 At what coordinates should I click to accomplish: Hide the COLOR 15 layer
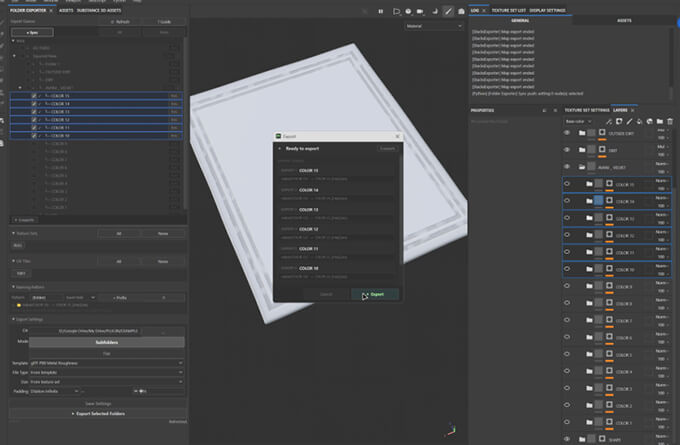tap(567, 183)
